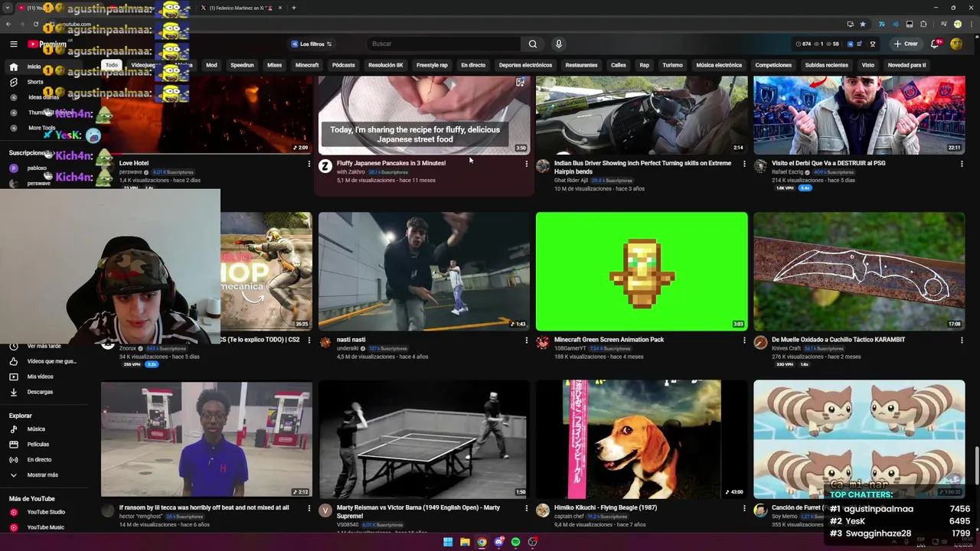Select the Mod filter chip
980x551 pixels.
tap(211, 65)
